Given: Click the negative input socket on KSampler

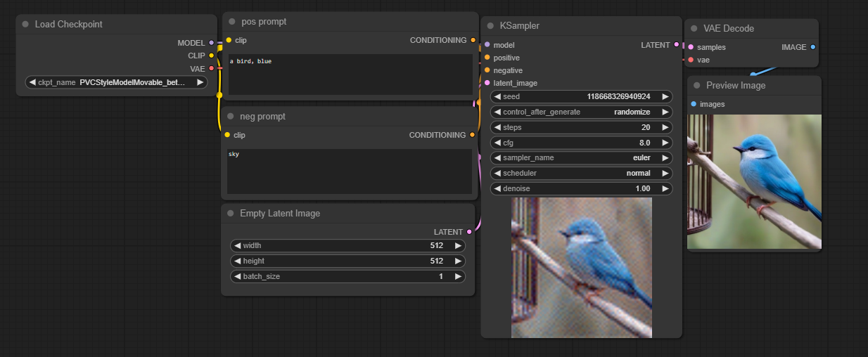Looking at the screenshot, I should coord(487,70).
